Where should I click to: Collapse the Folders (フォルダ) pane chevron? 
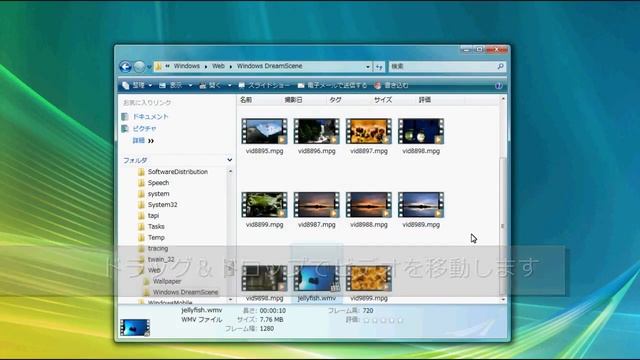(229, 160)
